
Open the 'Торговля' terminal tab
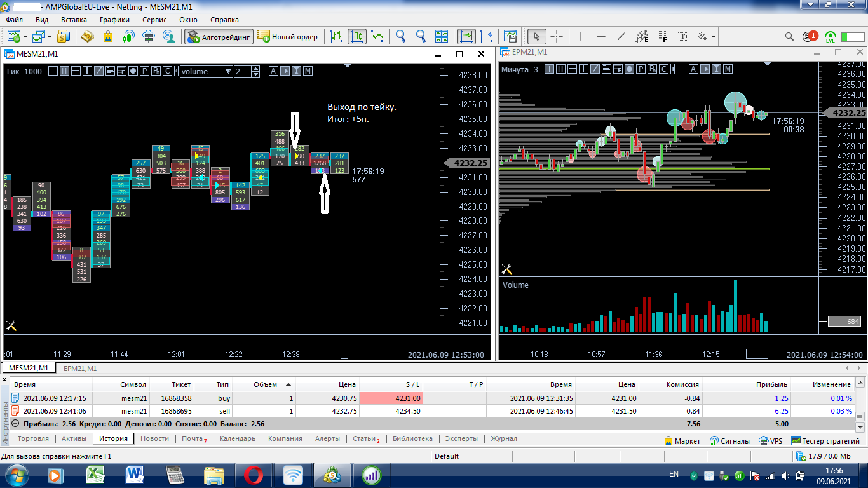(33, 439)
